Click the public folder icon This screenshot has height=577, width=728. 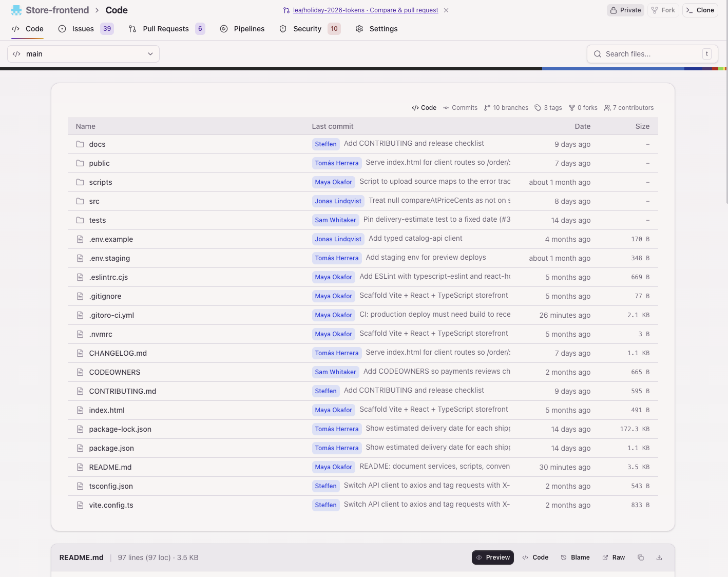[80, 163]
